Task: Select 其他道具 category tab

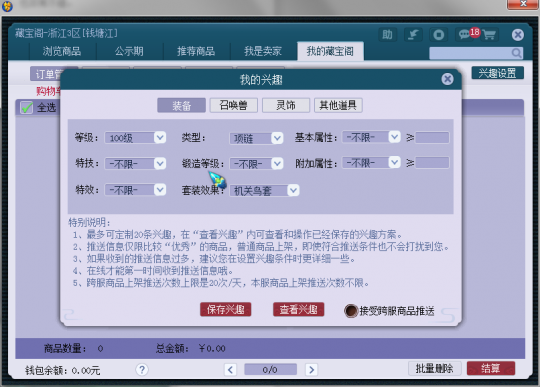Action: tap(338, 105)
